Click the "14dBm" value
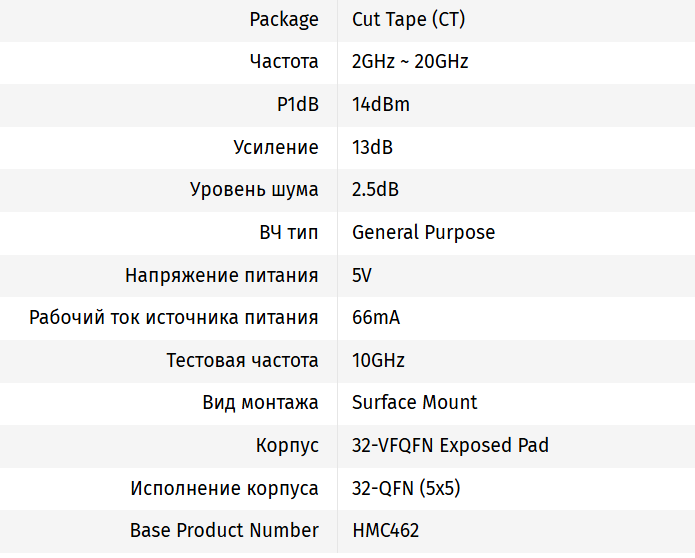 click(381, 105)
